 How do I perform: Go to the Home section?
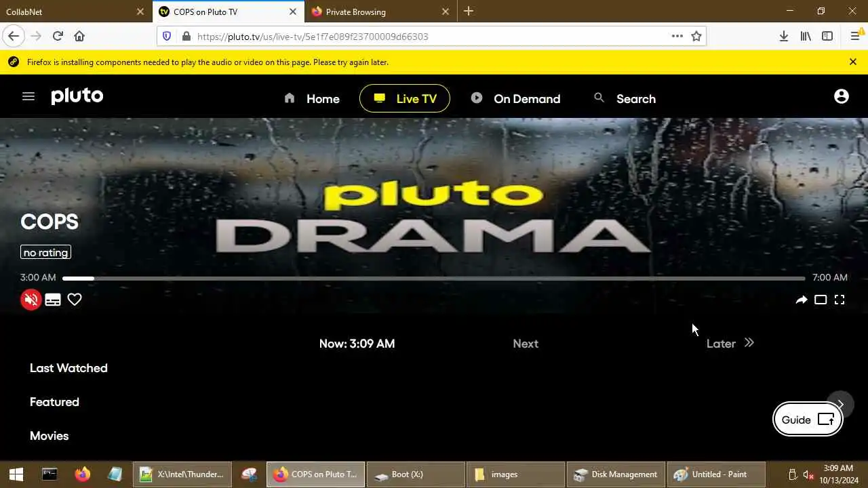point(312,98)
